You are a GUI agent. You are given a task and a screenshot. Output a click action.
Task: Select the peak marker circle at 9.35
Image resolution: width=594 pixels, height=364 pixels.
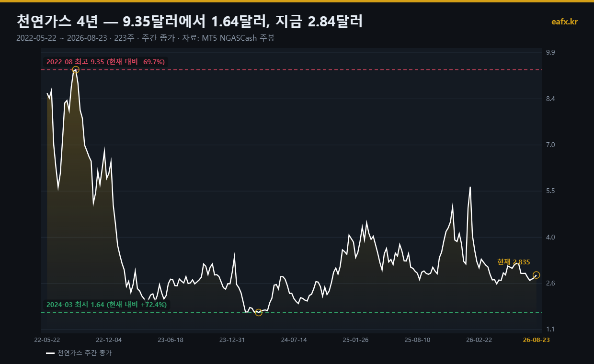[x=75, y=70]
